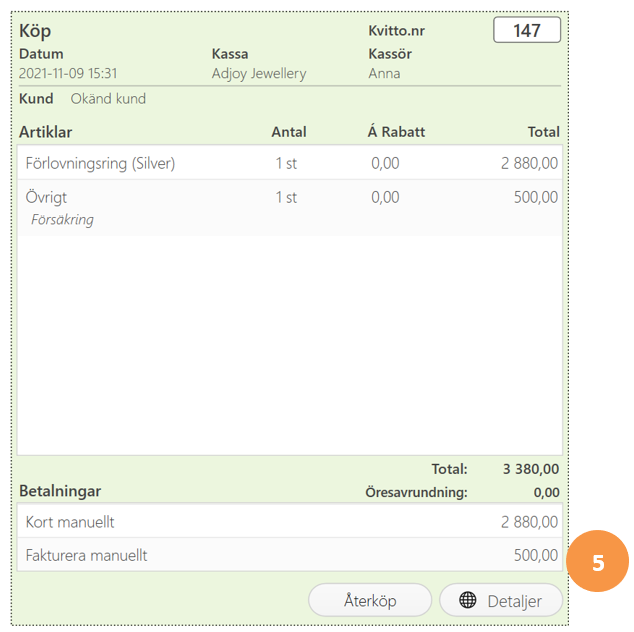Select the receipt number field 147
The width and height of the screenshot is (634, 632).
(x=527, y=30)
